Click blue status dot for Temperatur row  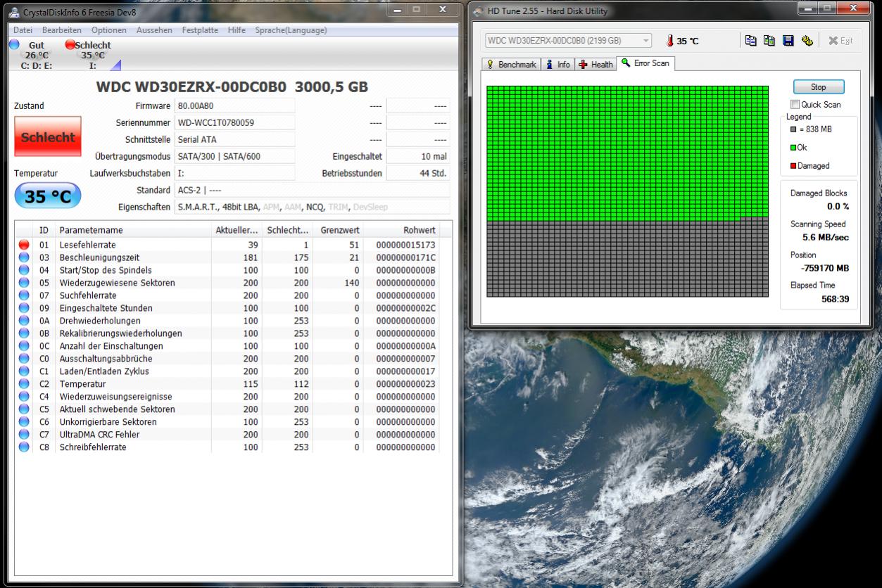coord(25,384)
